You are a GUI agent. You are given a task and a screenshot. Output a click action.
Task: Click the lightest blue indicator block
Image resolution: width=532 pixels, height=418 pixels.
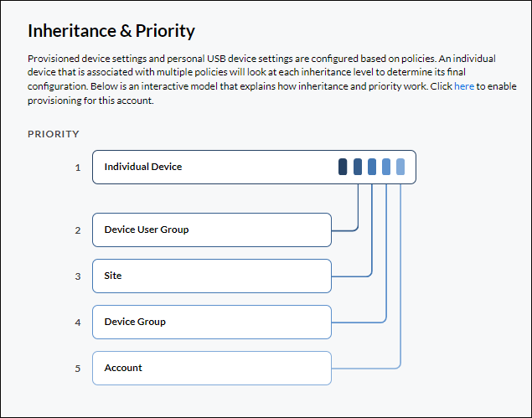coord(400,167)
